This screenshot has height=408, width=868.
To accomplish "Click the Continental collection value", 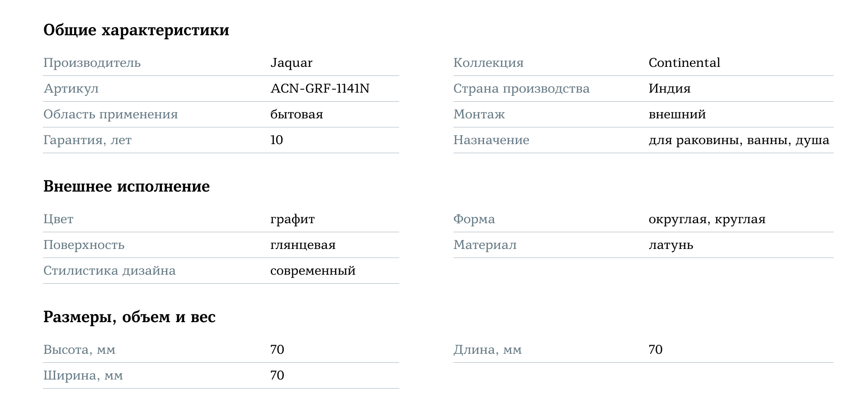I will pyautogui.click(x=684, y=63).
